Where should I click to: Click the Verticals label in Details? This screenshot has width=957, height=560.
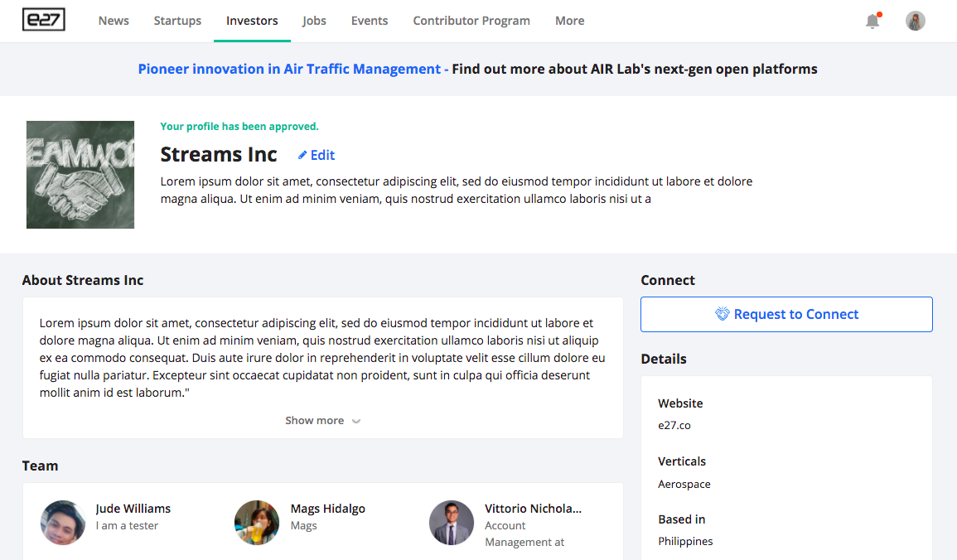click(682, 461)
